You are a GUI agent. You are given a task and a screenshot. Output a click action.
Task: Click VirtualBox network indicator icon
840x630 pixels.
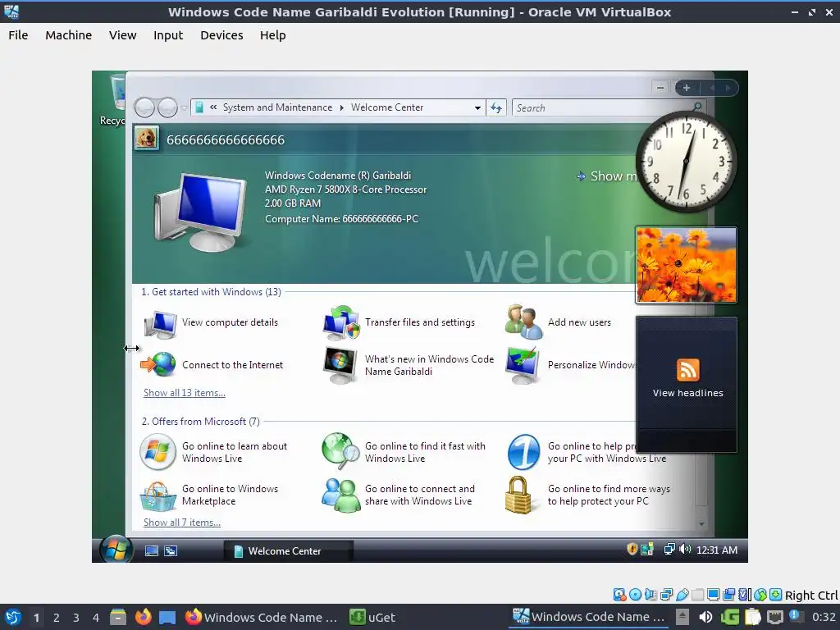click(x=667, y=595)
